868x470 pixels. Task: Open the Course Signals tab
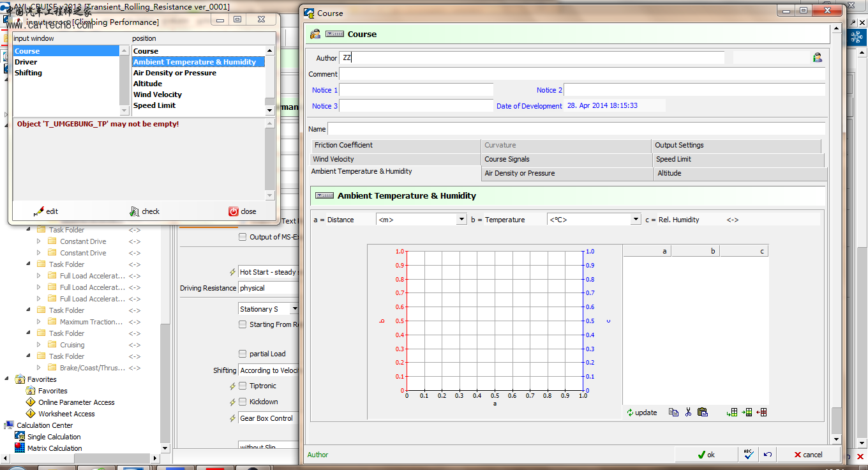567,160
